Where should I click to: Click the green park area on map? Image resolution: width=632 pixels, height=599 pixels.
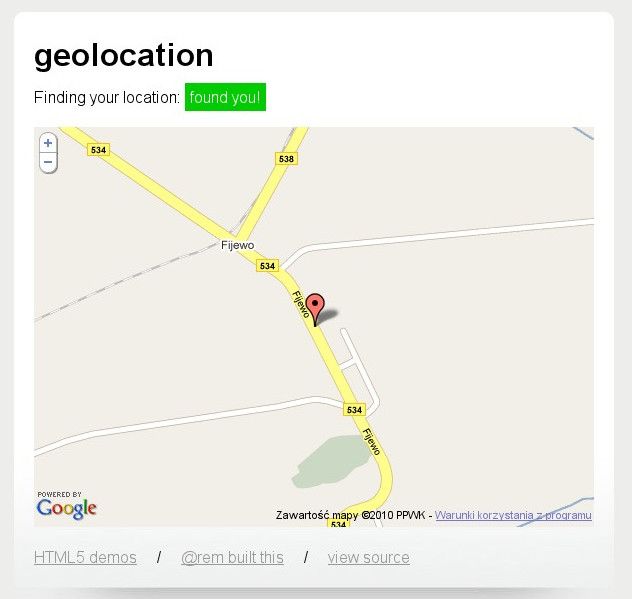pos(330,462)
